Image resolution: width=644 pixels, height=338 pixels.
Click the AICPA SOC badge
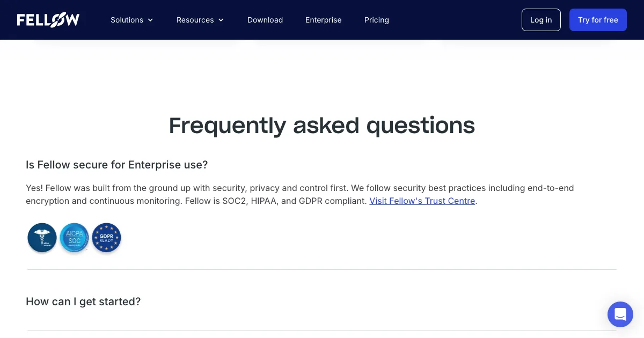coord(74,238)
